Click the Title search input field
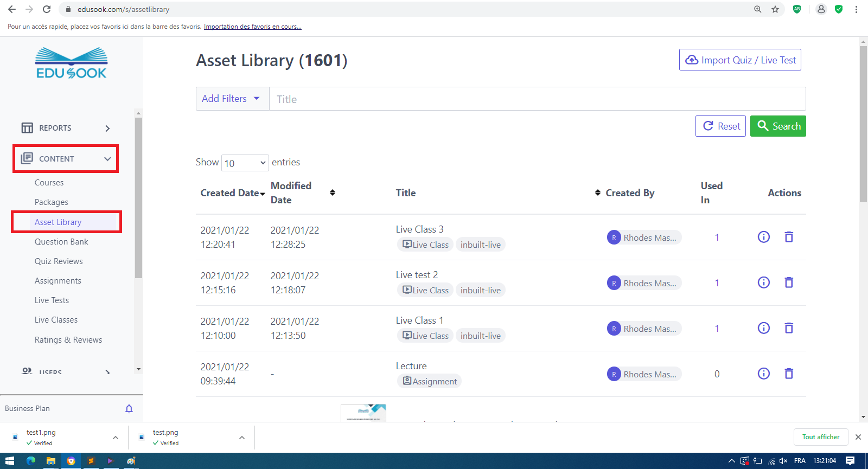Image resolution: width=868 pixels, height=469 pixels. 537,99
